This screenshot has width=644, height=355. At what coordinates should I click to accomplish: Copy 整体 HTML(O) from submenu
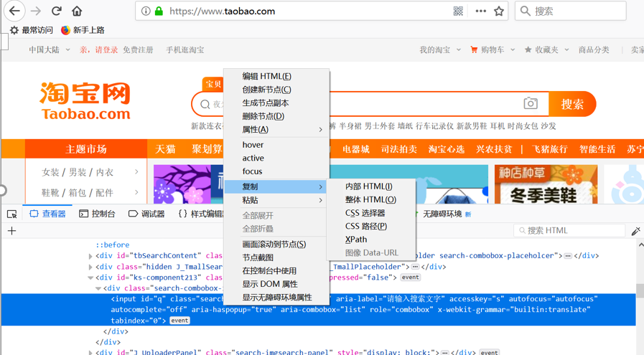coord(371,199)
